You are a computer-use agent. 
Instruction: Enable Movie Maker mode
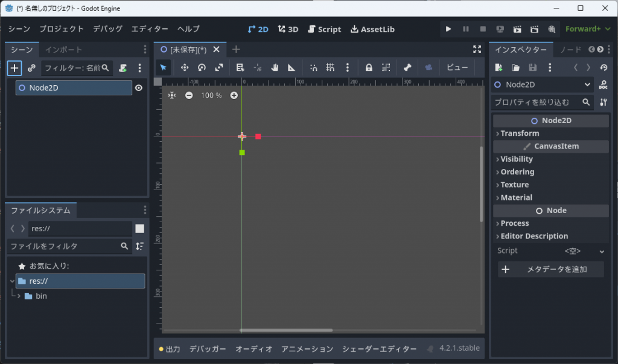click(x=552, y=29)
